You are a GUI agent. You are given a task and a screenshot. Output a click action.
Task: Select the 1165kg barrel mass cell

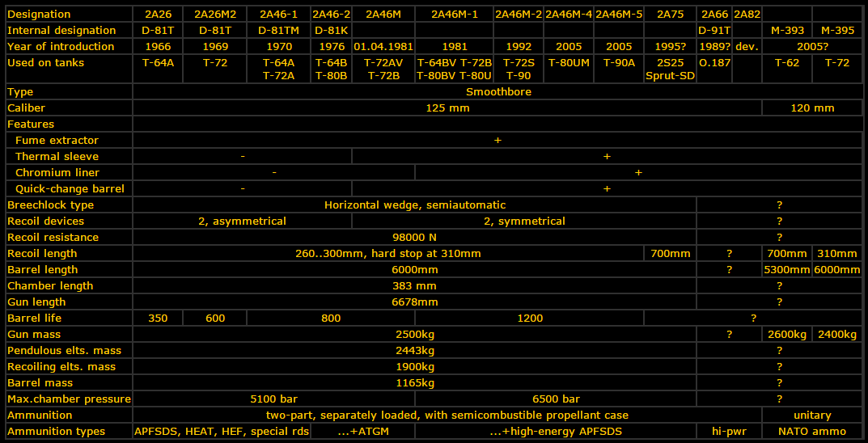415,382
